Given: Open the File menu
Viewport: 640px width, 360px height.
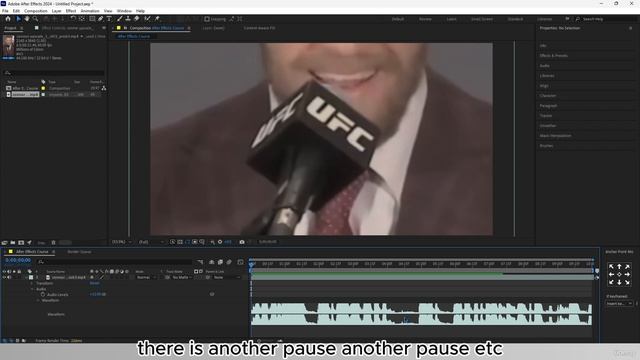Looking at the screenshot, I should 5,11.
